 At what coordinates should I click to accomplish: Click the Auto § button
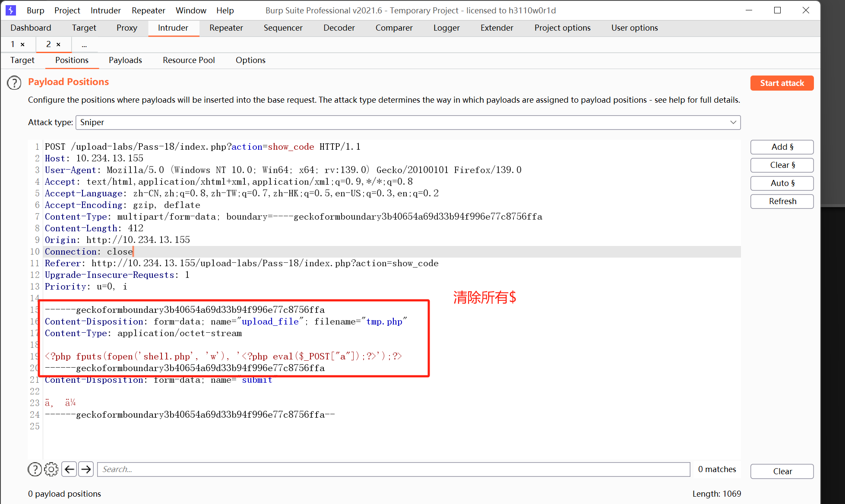(x=782, y=183)
